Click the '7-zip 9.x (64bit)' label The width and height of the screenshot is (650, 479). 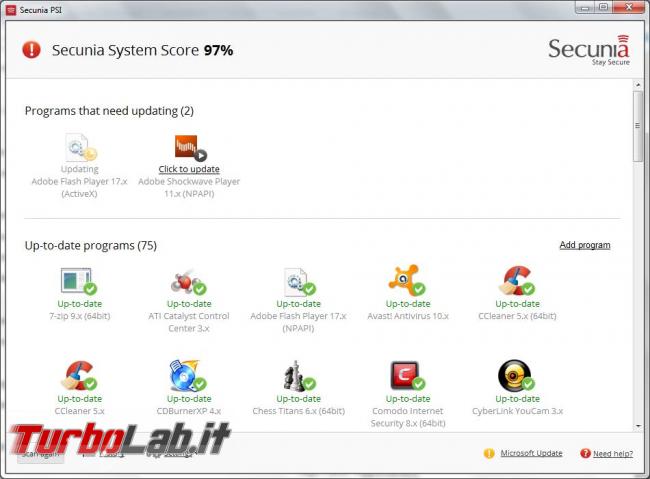point(80,316)
